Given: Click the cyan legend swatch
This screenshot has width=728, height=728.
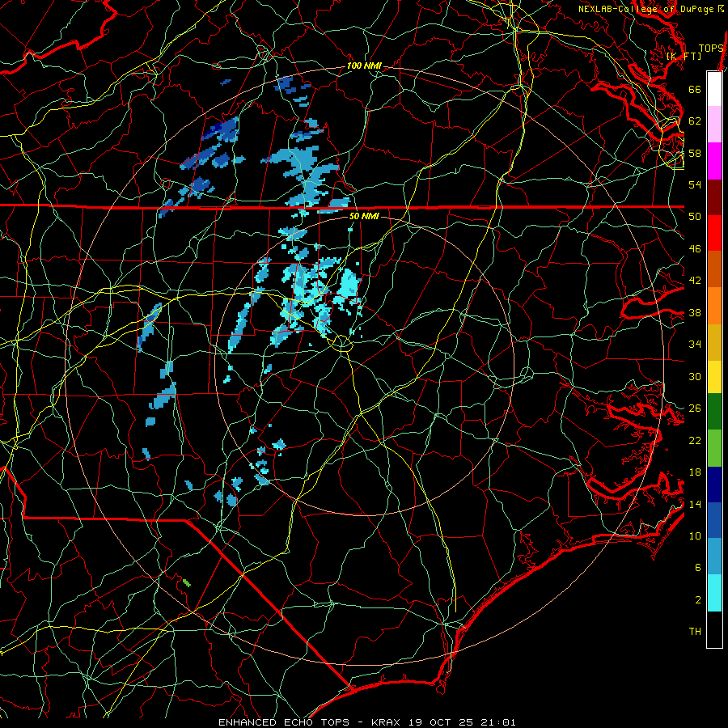Looking at the screenshot, I should [x=714, y=593].
